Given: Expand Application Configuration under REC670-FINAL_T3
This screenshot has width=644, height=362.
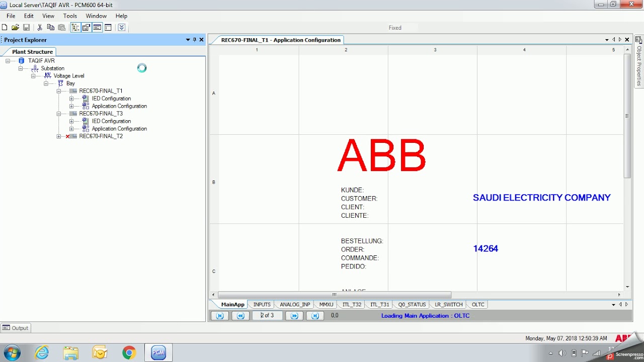Looking at the screenshot, I should point(71,129).
